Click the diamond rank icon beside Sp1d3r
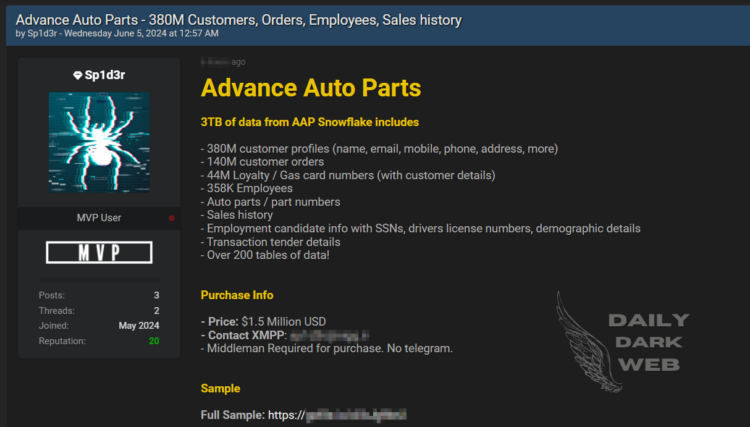Image resolution: width=750 pixels, height=427 pixels. (x=77, y=75)
